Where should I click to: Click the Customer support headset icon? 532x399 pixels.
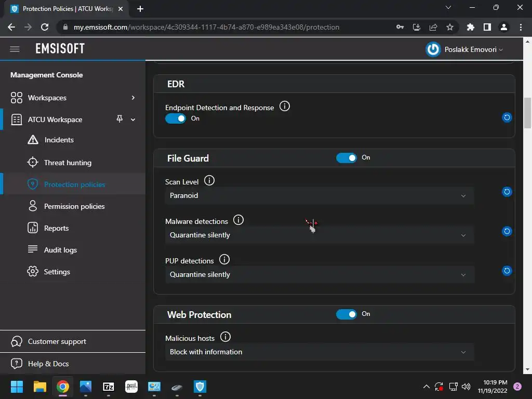[16, 341]
